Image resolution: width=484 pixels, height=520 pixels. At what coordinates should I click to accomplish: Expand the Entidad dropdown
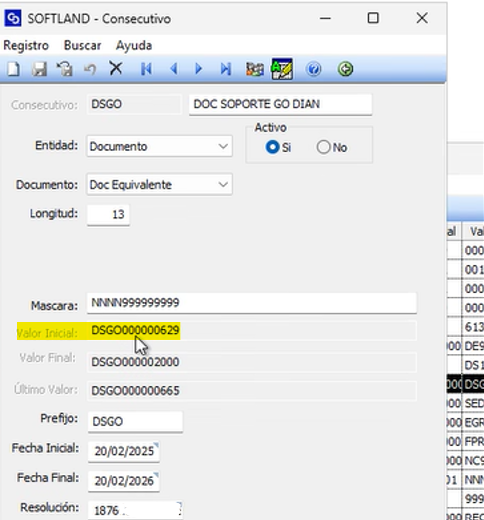pos(223,146)
